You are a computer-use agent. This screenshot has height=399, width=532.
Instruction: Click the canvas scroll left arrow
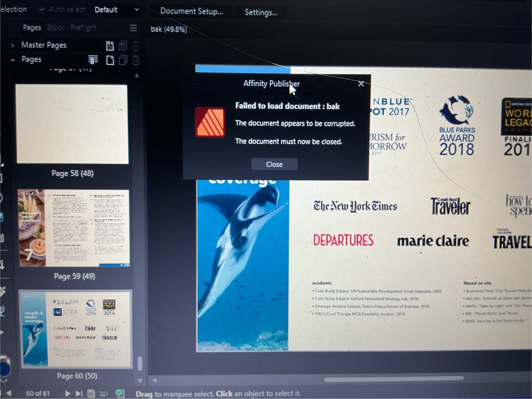(x=154, y=381)
